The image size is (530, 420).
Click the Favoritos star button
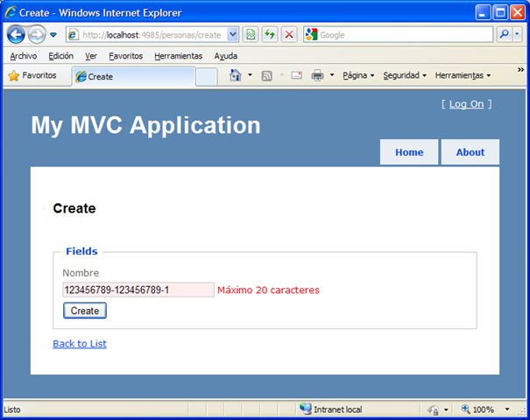[x=32, y=75]
